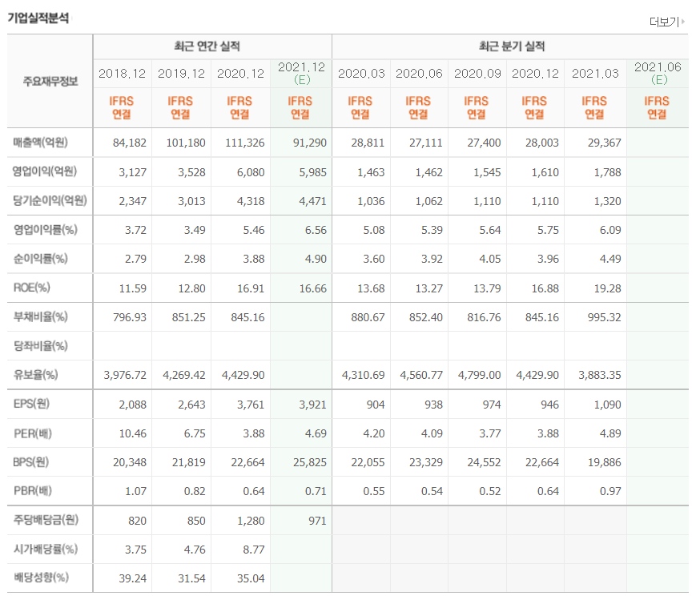
Task: Click the 25,825 BPS value
Action: coord(310,462)
